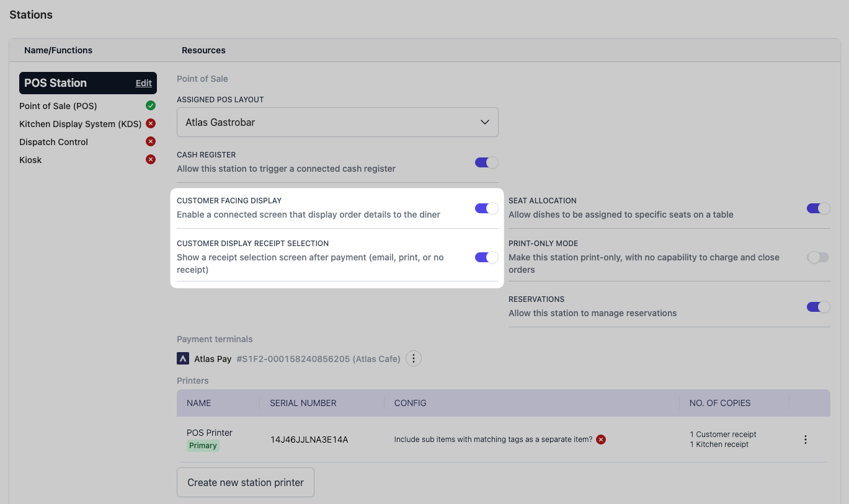This screenshot has width=849, height=504.
Task: Click the Atlas Pay terminal name
Action: click(x=213, y=359)
